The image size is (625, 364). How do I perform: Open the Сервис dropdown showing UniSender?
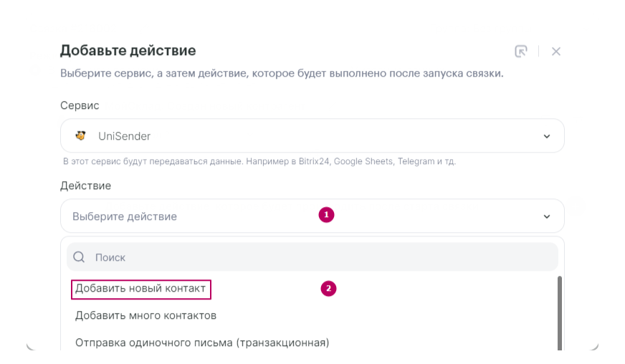coord(312,136)
